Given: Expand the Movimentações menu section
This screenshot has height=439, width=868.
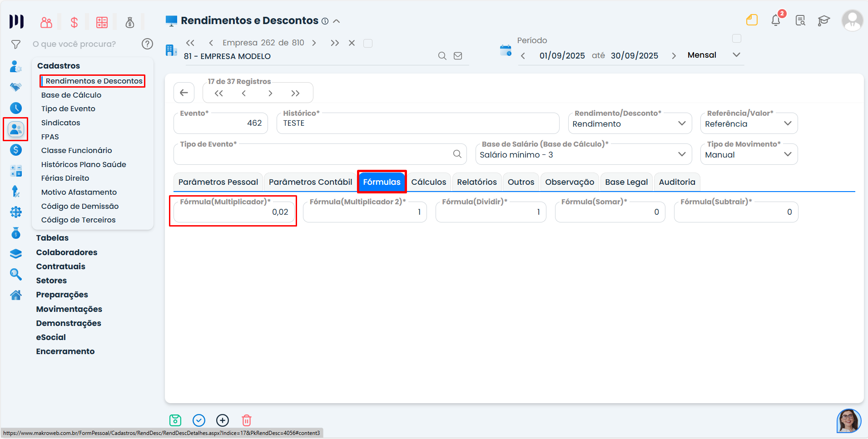Looking at the screenshot, I should pyautogui.click(x=69, y=309).
